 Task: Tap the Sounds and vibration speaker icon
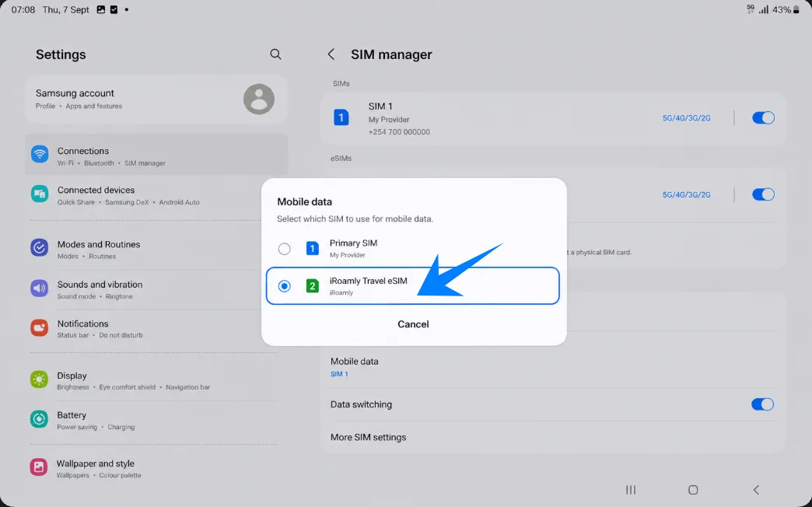point(40,288)
